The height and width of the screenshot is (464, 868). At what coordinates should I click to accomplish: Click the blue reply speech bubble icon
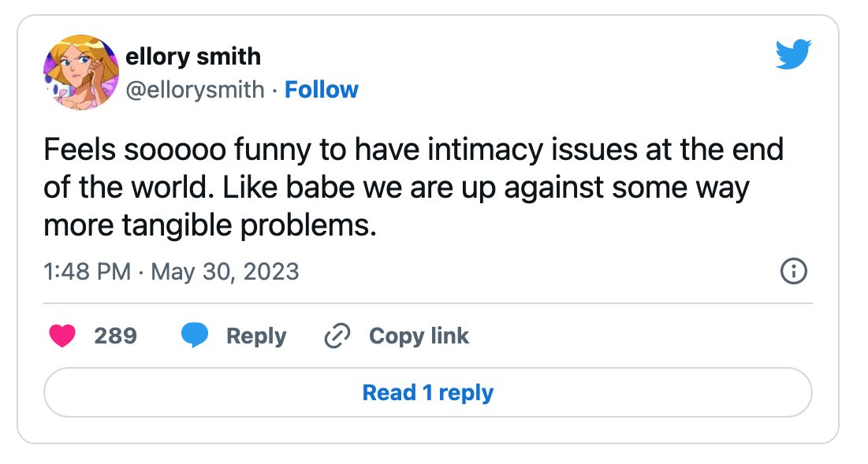(195, 336)
